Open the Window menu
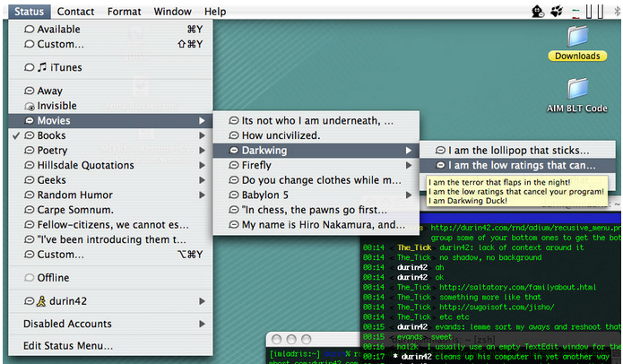This screenshot has width=623, height=364. [172, 12]
